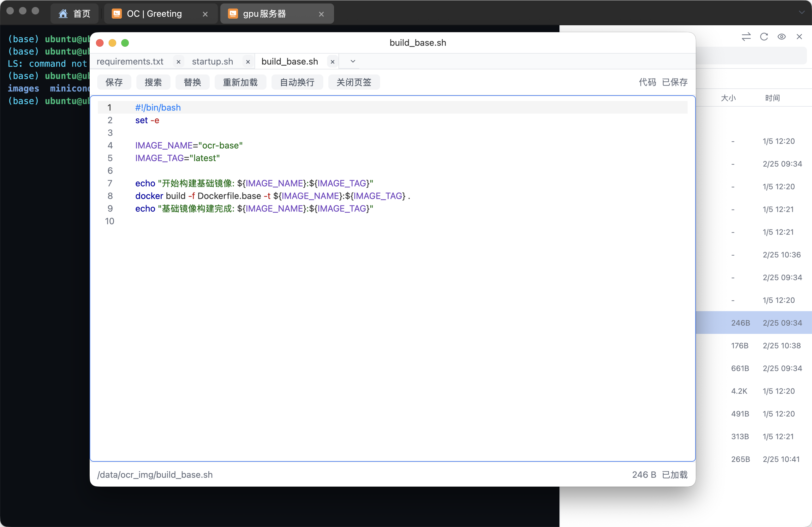Select the 176B file row dated 2/25 10:38
The image size is (812, 527).
point(754,345)
